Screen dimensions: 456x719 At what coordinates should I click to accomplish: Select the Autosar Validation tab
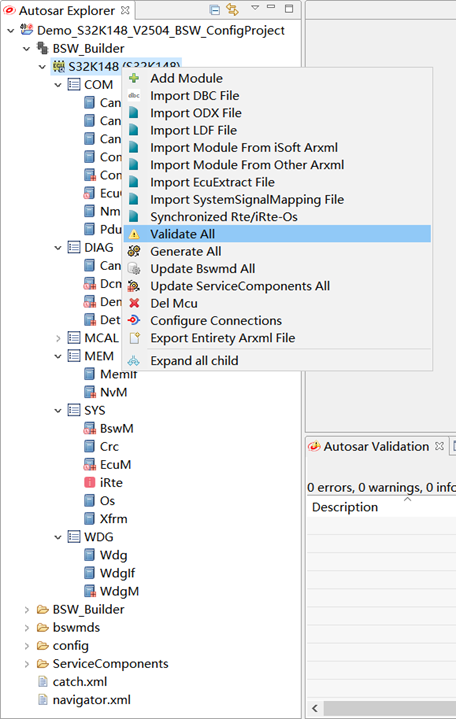coord(376,447)
